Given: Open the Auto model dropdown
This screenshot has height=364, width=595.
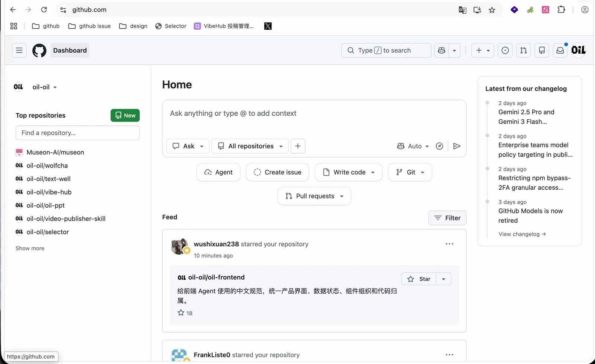Looking at the screenshot, I should (x=413, y=146).
